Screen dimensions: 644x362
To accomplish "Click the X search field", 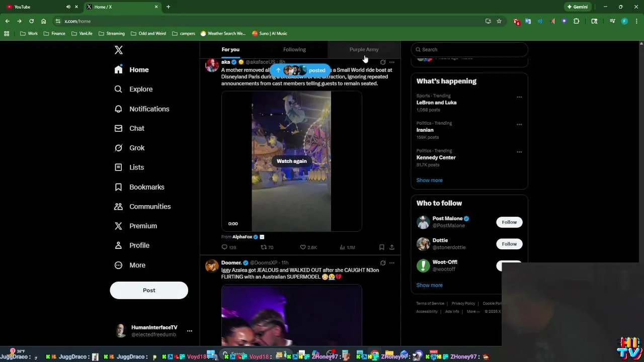I will tap(469, 49).
